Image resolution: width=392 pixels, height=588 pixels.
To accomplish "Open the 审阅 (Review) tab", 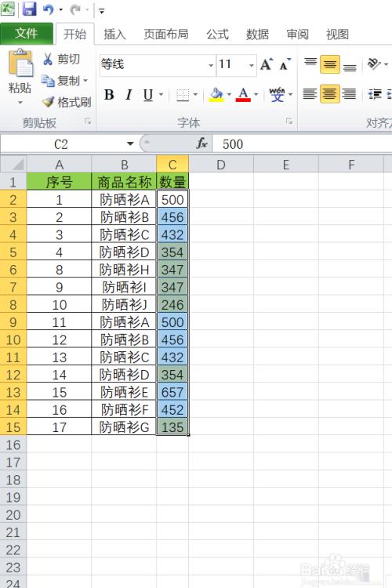I will (x=297, y=34).
